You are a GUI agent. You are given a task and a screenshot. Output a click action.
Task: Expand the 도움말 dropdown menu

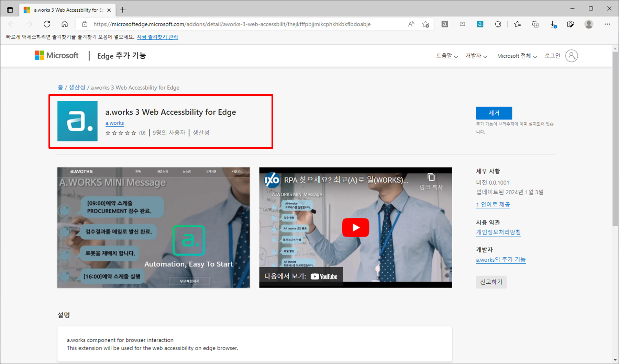[447, 56]
